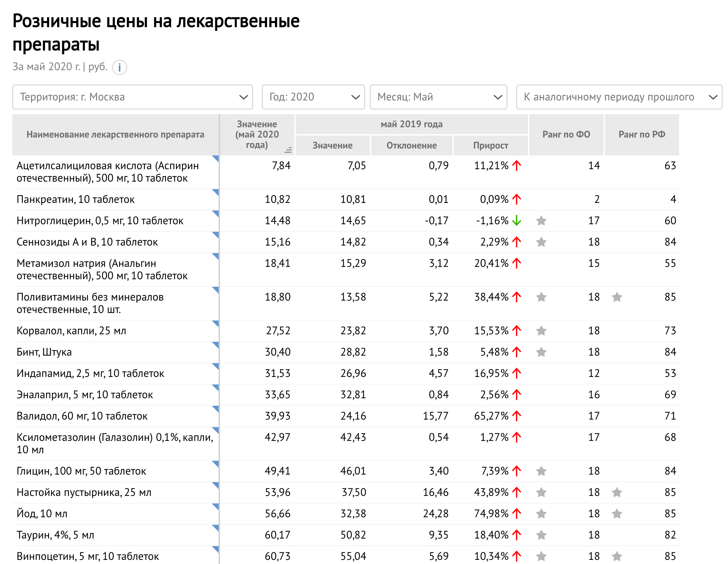This screenshot has height=564, width=728.
Task: Click blue corner marker on Нитроглицерин row
Action: 216,214
